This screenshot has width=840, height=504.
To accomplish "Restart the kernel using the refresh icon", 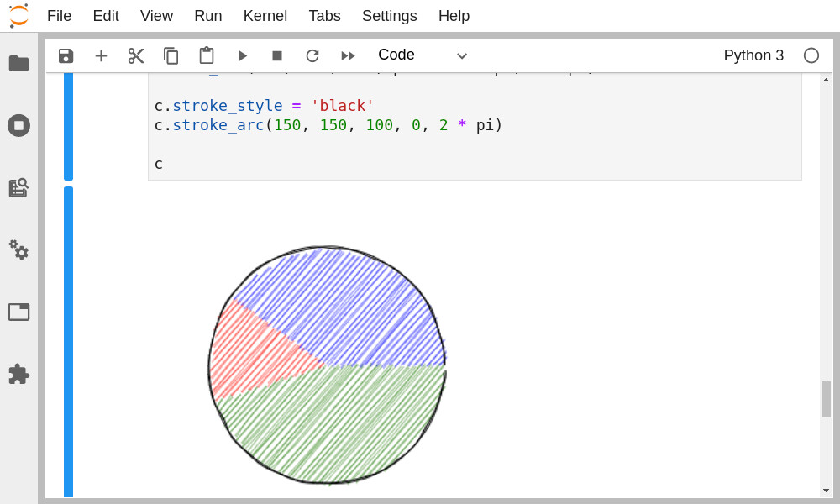I will coord(312,55).
